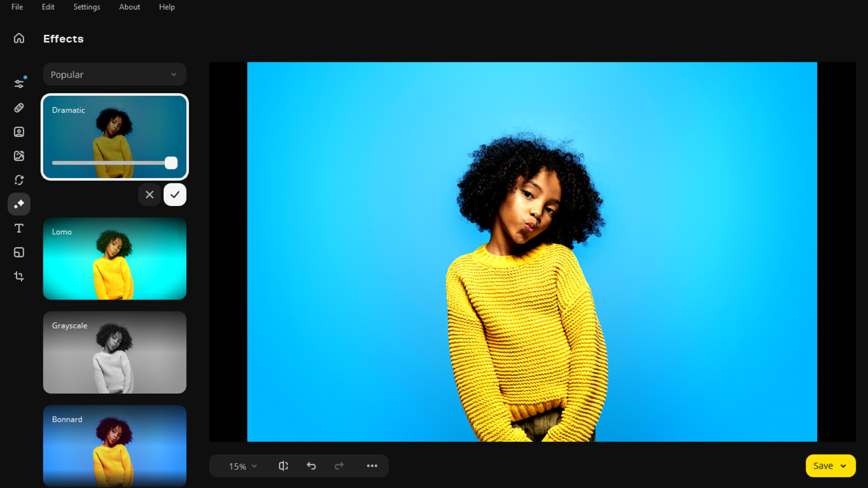Undo the last edit
Viewport: 868px width, 488px height.
311,466
